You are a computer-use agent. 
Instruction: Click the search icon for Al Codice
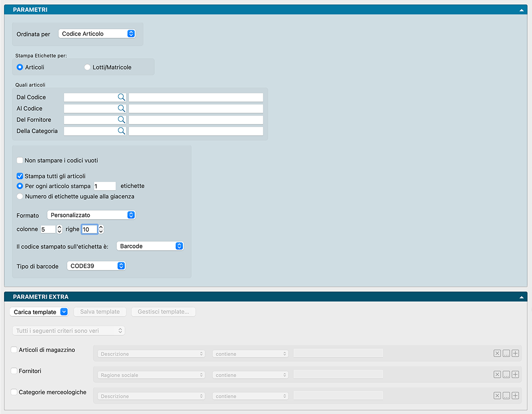click(121, 108)
